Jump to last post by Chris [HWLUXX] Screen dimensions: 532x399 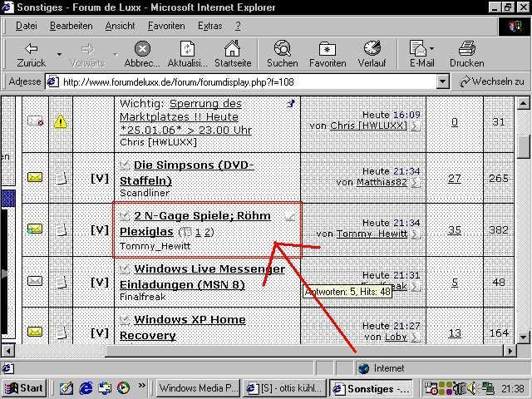(x=416, y=126)
